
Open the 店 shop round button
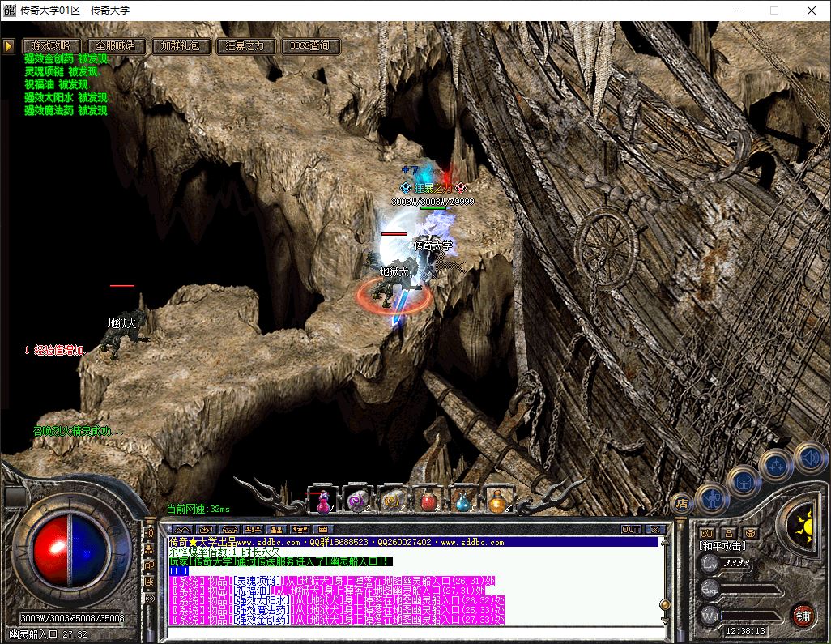coord(682,503)
